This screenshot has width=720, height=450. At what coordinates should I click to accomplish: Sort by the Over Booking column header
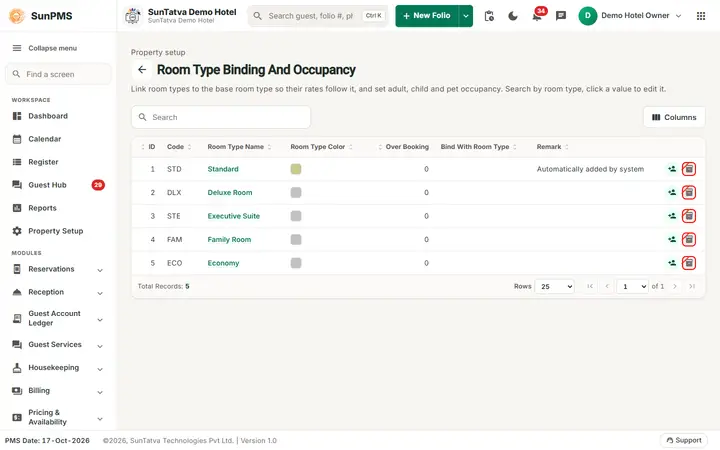pos(403,147)
